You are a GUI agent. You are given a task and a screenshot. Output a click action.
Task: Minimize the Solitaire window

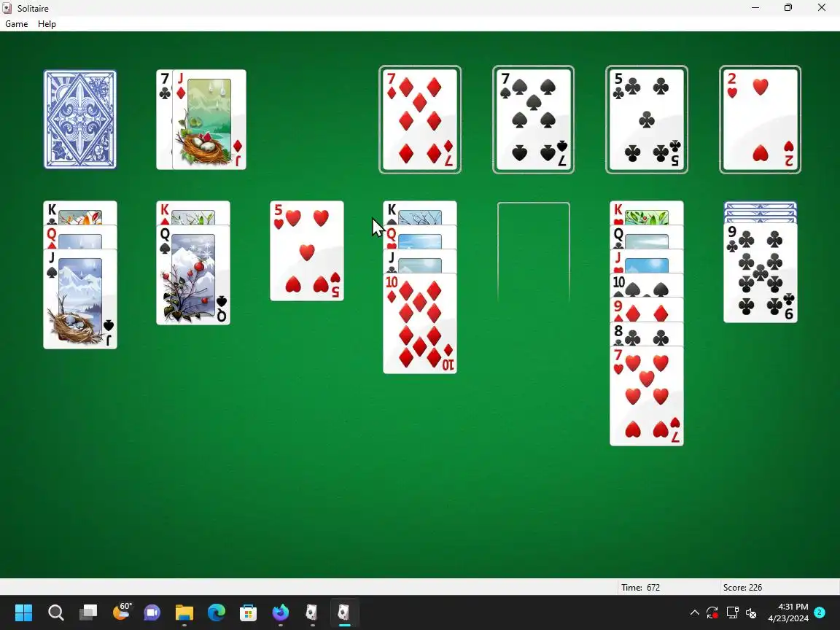coord(755,8)
